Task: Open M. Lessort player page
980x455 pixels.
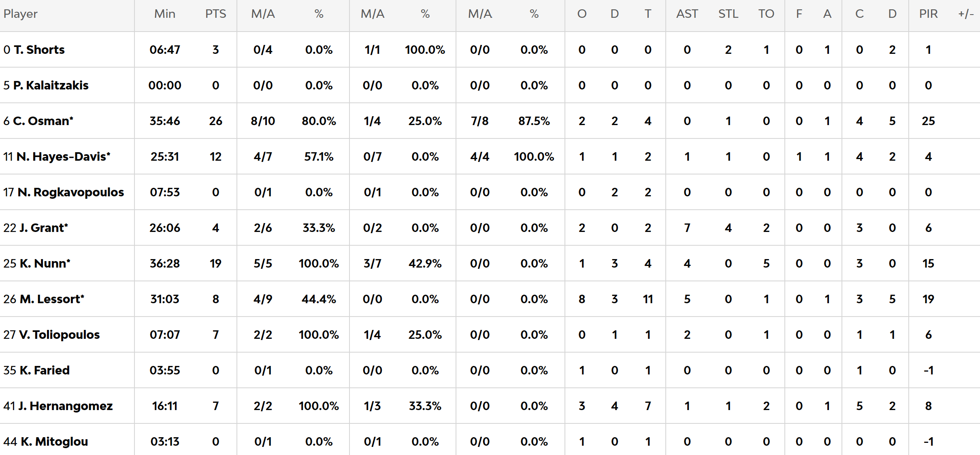Action: 52,299
